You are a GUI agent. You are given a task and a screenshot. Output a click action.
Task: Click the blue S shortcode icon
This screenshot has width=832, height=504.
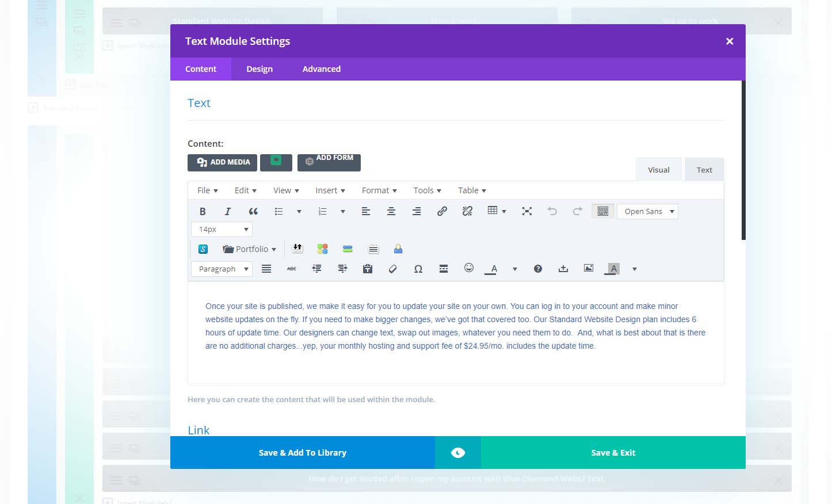click(x=203, y=249)
